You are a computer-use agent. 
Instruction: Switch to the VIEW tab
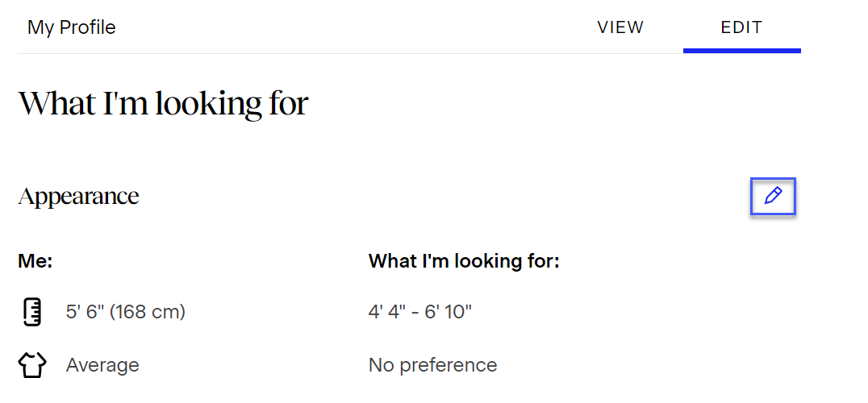click(x=620, y=27)
